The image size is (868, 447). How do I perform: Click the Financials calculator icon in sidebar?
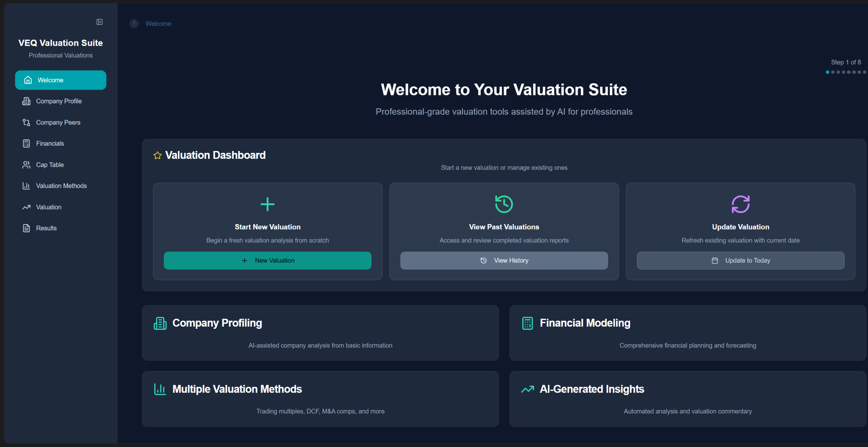[26, 144]
